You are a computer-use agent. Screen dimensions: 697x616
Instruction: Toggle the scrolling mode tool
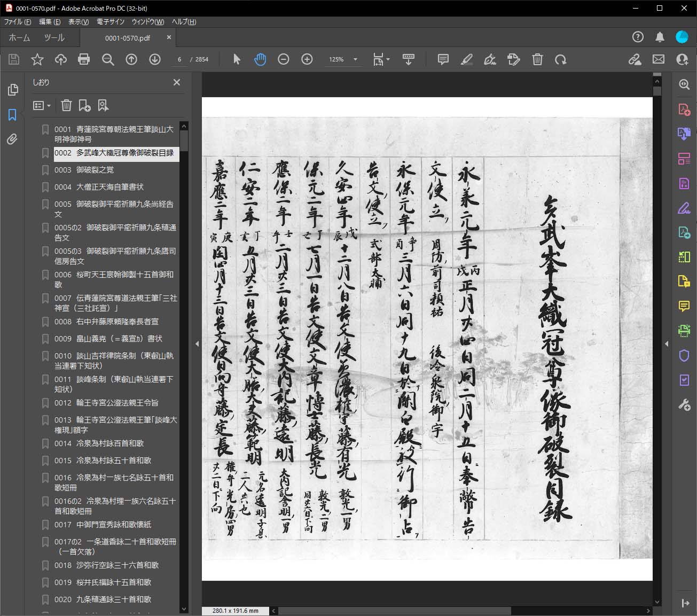point(409,59)
